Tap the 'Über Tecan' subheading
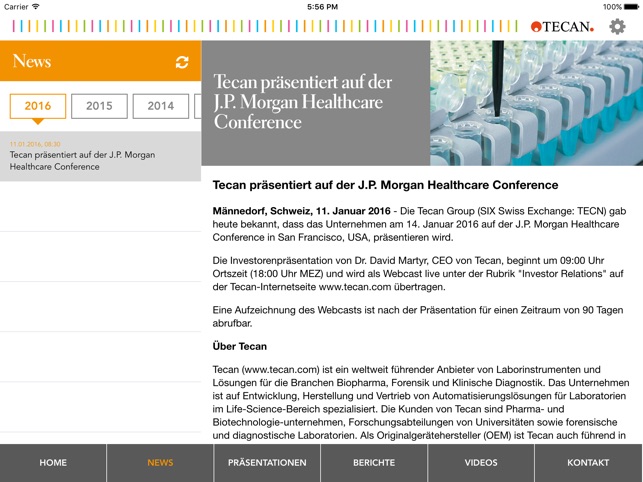643x482 pixels. (239, 347)
